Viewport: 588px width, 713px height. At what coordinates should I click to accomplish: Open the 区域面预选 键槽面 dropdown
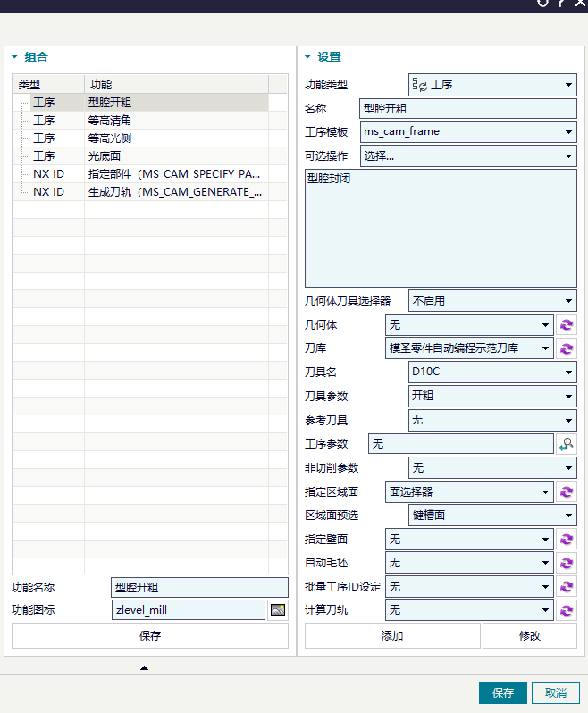click(x=492, y=516)
